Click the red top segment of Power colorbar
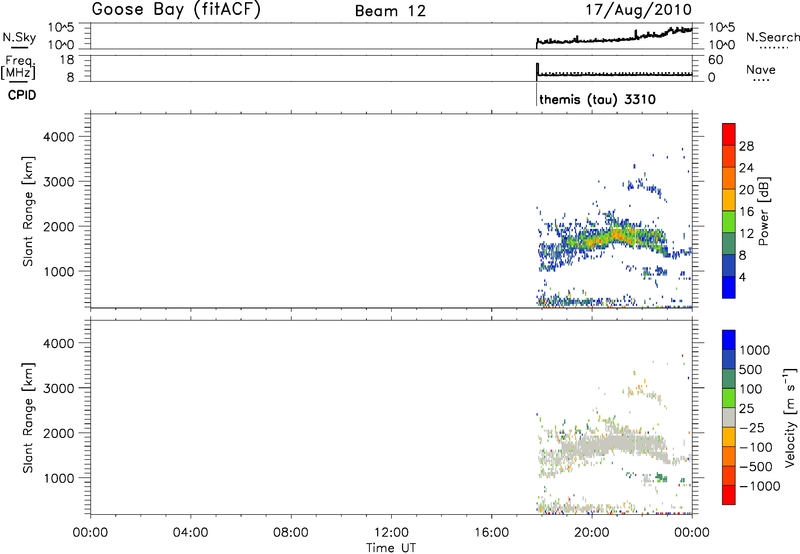The height and width of the screenshot is (554, 800). [x=729, y=134]
